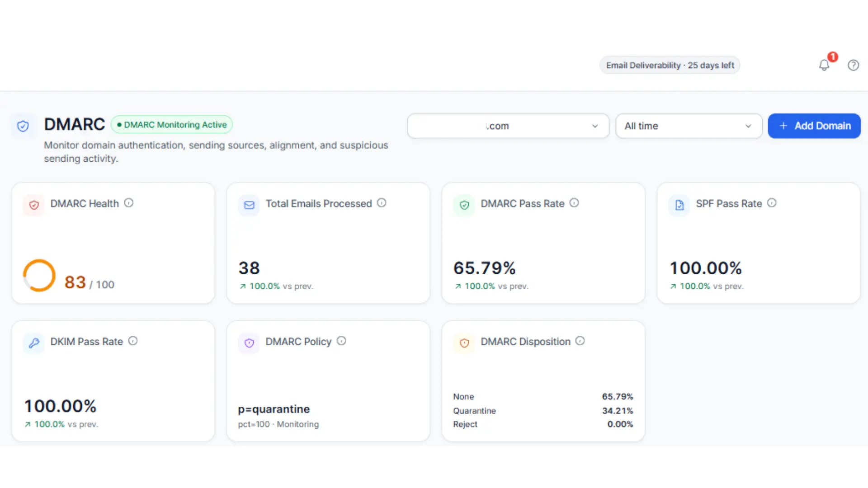The image size is (868, 488).
Task: Click the DMARC Health circular progress ring
Action: (39, 275)
